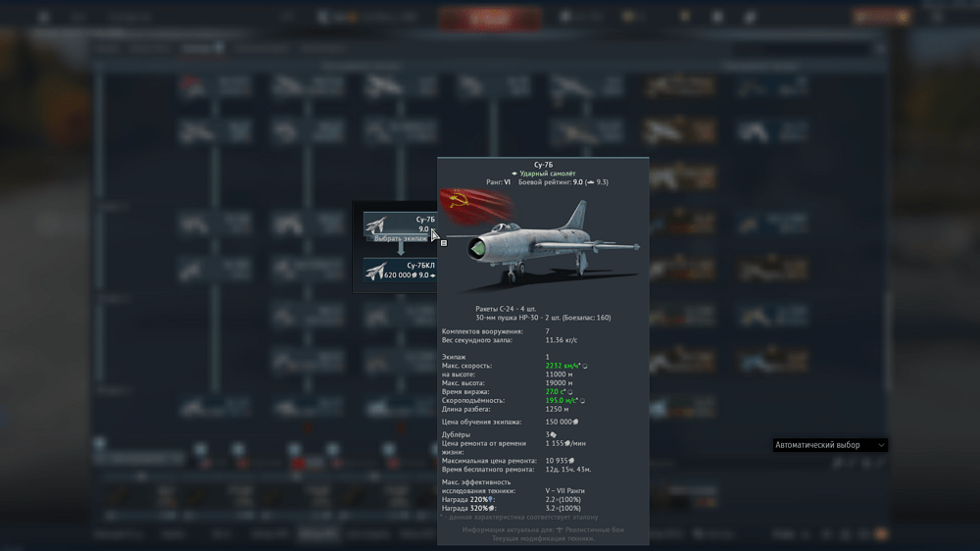The height and width of the screenshot is (551, 980).
Task: Click the Выбрать экипаж button
Action: (x=401, y=238)
